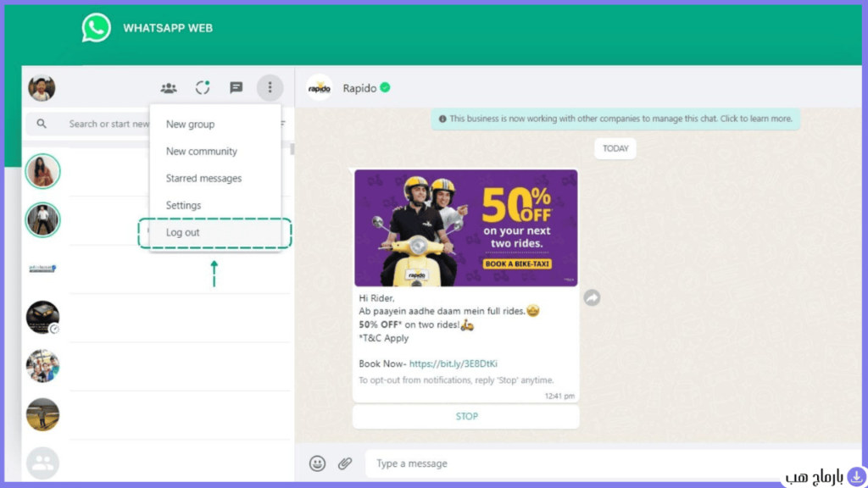Viewport: 868px width, 488px height.
Task: Click the Search or start new chat field
Action: 109,124
